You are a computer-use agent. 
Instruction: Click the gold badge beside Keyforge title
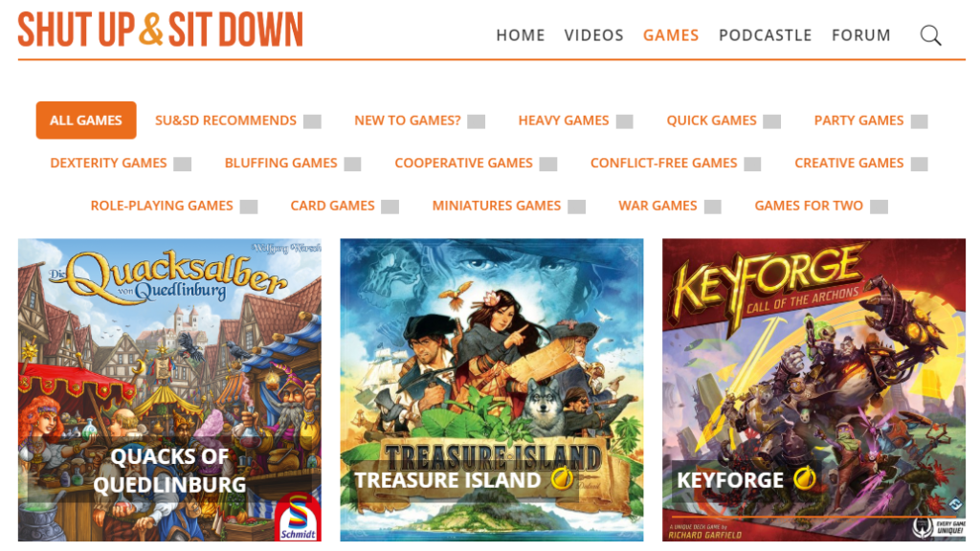point(804,478)
